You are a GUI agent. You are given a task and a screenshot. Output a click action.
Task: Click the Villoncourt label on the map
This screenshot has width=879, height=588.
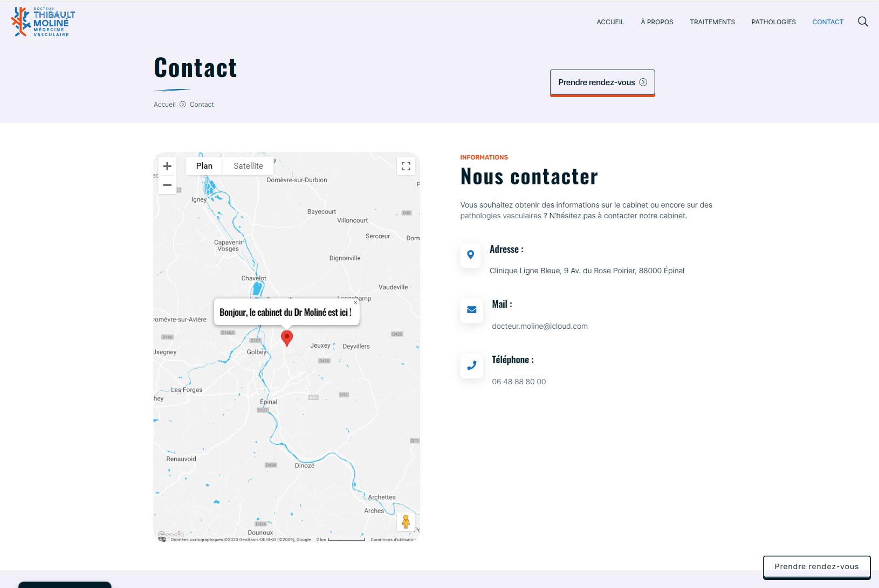pyautogui.click(x=353, y=220)
